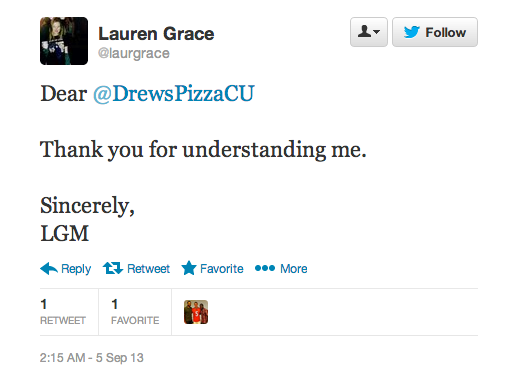Click the retweet arrows icon
The width and height of the screenshot is (518, 388).
pyautogui.click(x=113, y=268)
